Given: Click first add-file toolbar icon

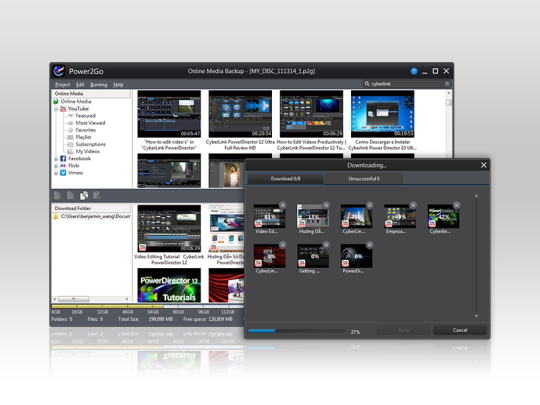Looking at the screenshot, I should point(58,196).
